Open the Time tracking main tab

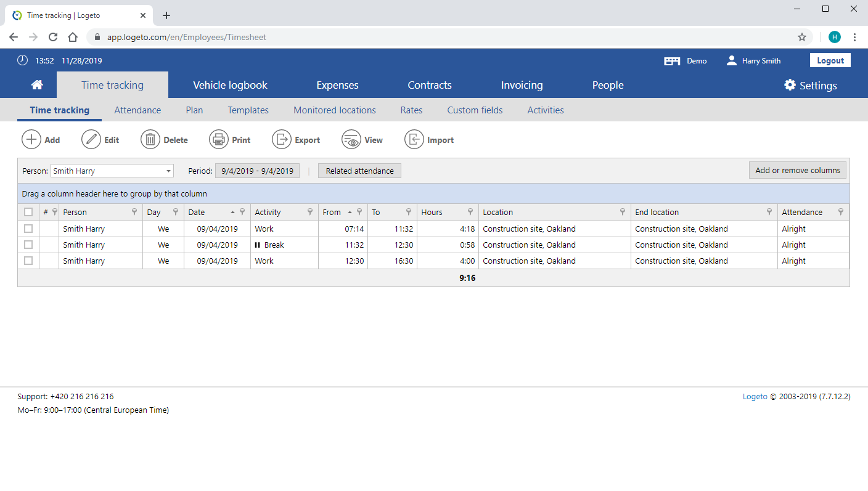click(x=112, y=85)
